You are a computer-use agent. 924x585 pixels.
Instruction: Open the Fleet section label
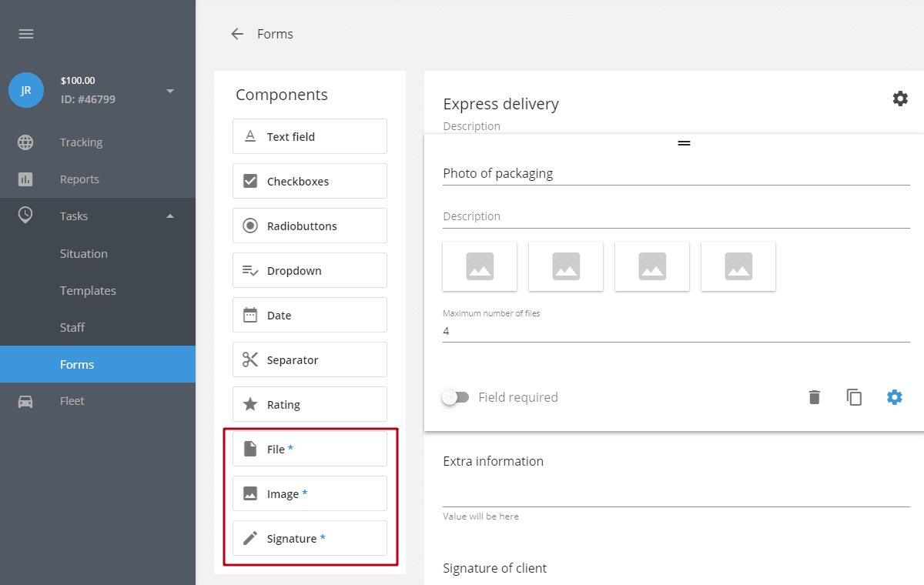click(72, 401)
